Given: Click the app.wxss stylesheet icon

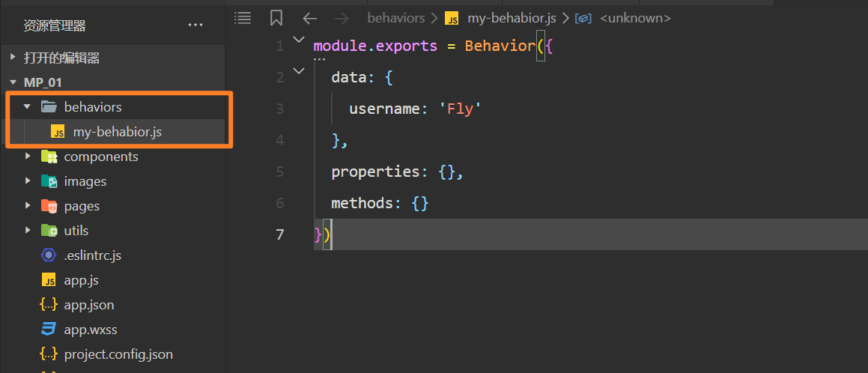Looking at the screenshot, I should click(49, 330).
